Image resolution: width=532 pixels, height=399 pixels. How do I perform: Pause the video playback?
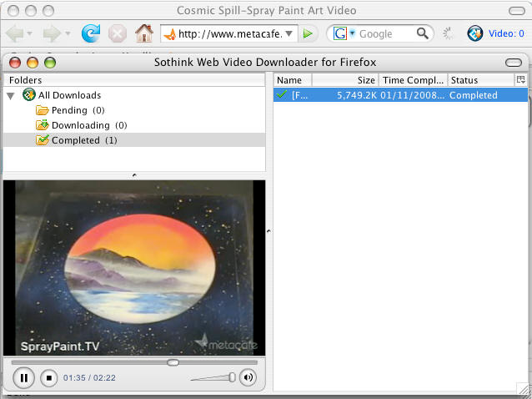tap(23, 377)
